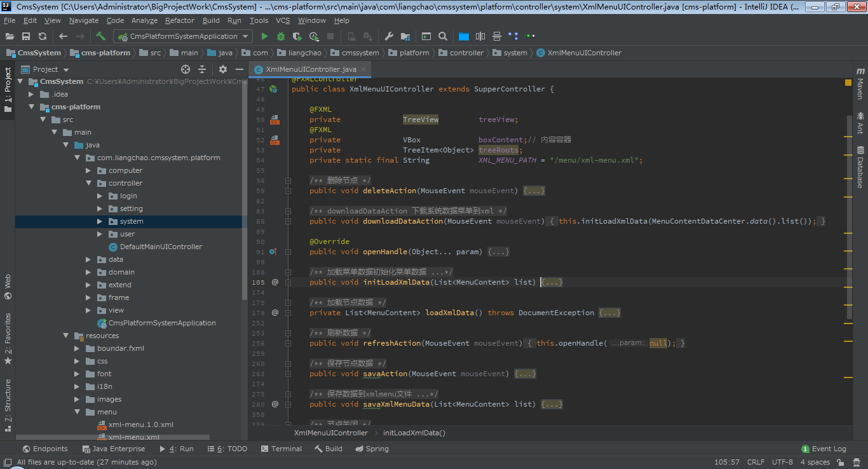This screenshot has height=469, width=868.
Task: Click the yellow inspection indicator at editor top right
Action: point(848,83)
